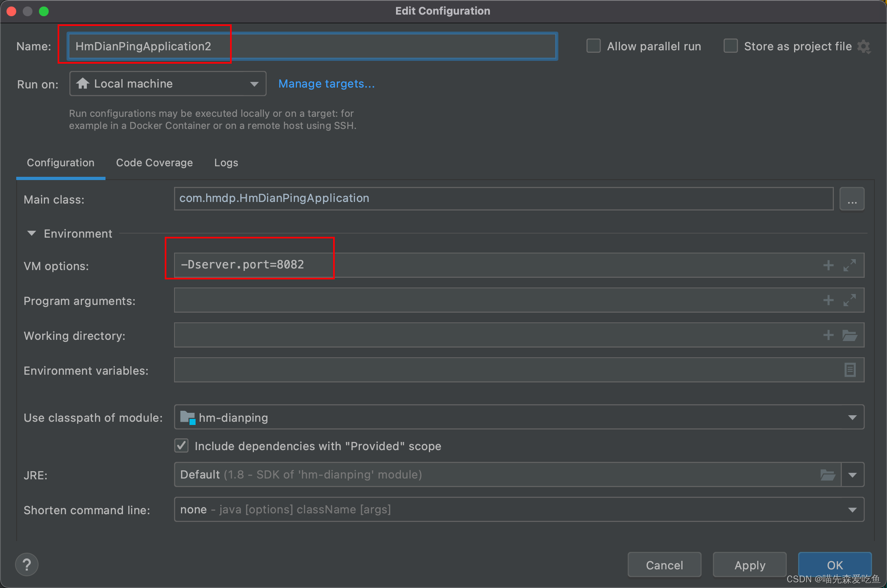887x588 pixels.
Task: Click the Environment variables input field
Action: coord(519,370)
